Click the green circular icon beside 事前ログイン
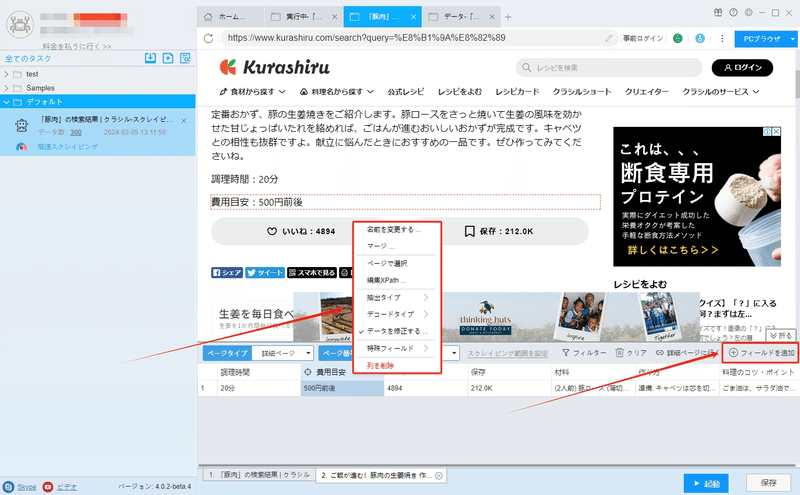The width and height of the screenshot is (800, 495). pyautogui.click(x=678, y=38)
